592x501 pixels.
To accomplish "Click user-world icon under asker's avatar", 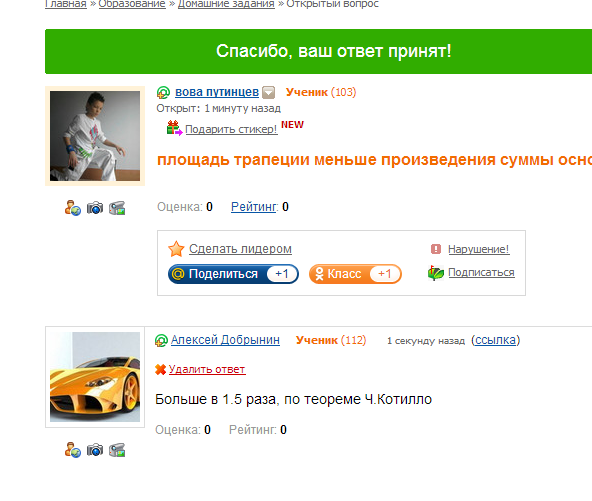I will [72, 208].
